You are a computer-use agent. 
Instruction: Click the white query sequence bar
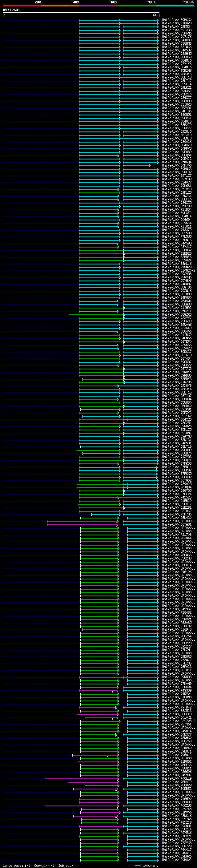tap(81, 12)
